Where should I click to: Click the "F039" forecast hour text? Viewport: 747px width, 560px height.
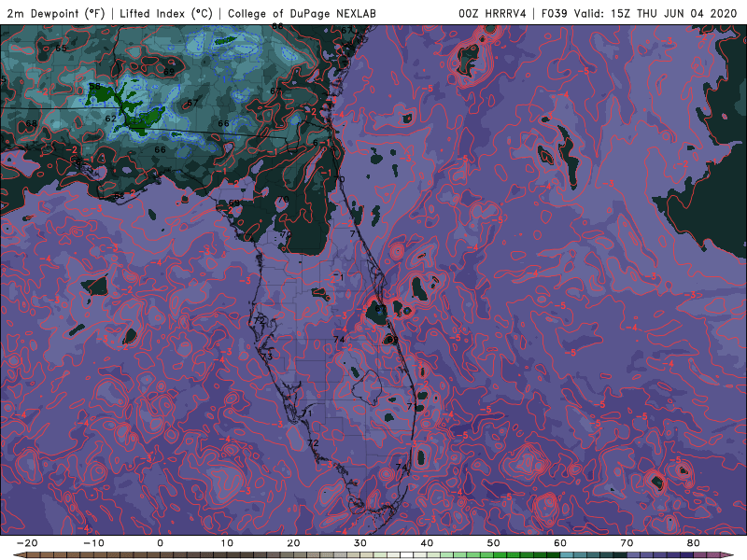(554, 13)
